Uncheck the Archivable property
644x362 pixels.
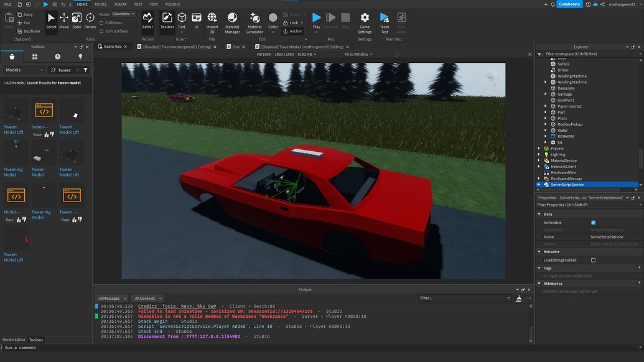click(593, 223)
